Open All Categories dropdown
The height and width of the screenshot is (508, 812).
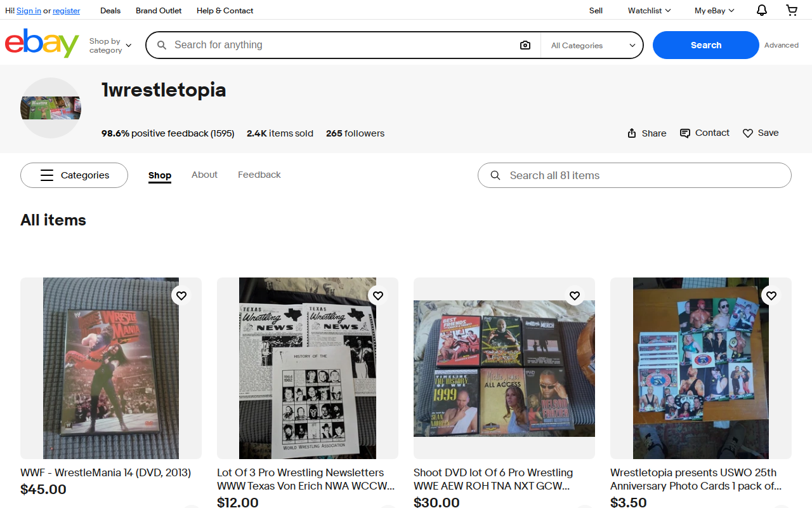coord(593,45)
